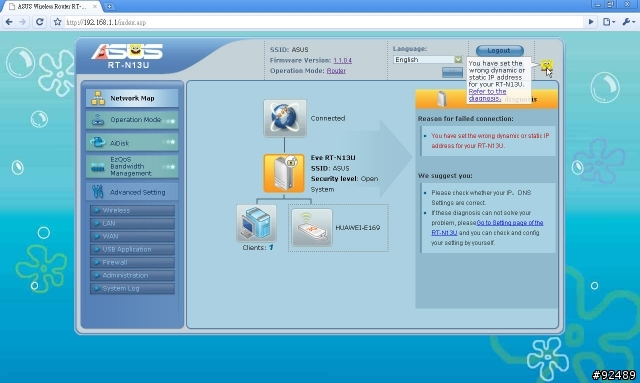Screen dimensions: 640x383
Task: Click the AiDisk icon in sidebar
Action: 98,143
